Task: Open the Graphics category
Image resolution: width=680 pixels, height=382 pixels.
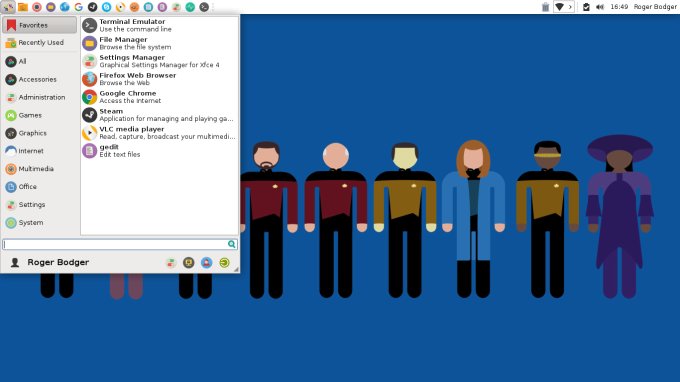Action: 39,133
